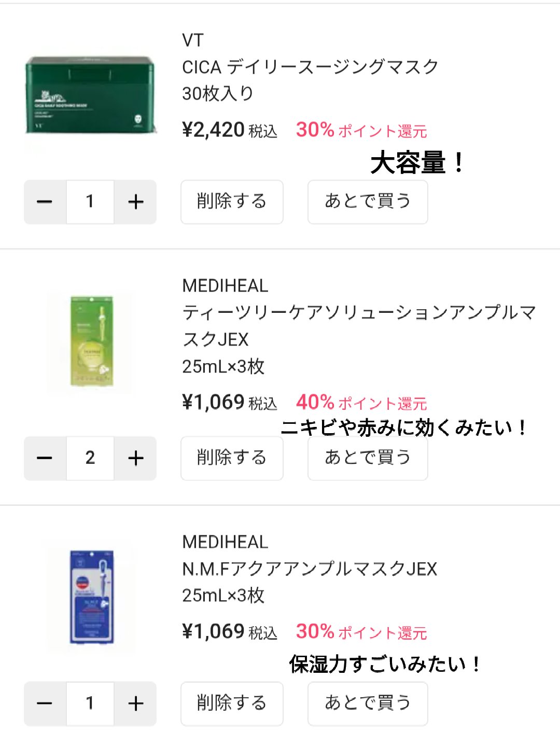560x747 pixels.
Task: Open N.M.Fアクアアンプルマスク product title
Action: 310,569
